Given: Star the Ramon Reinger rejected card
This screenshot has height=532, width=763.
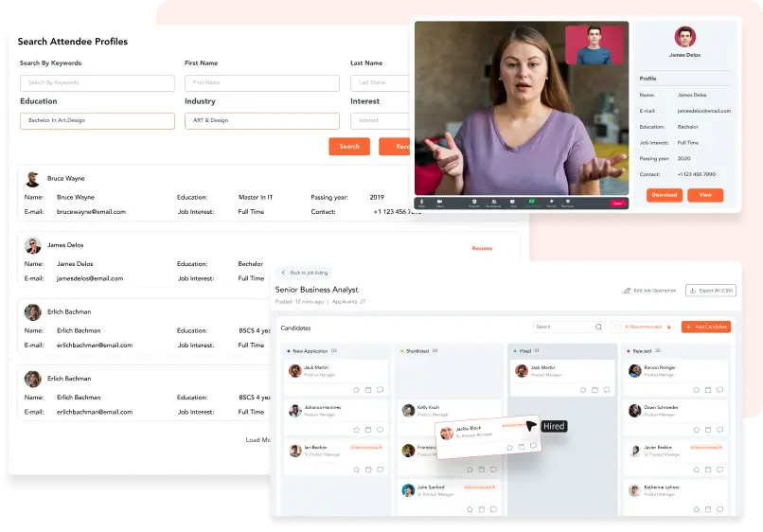Looking at the screenshot, I should coord(697,390).
